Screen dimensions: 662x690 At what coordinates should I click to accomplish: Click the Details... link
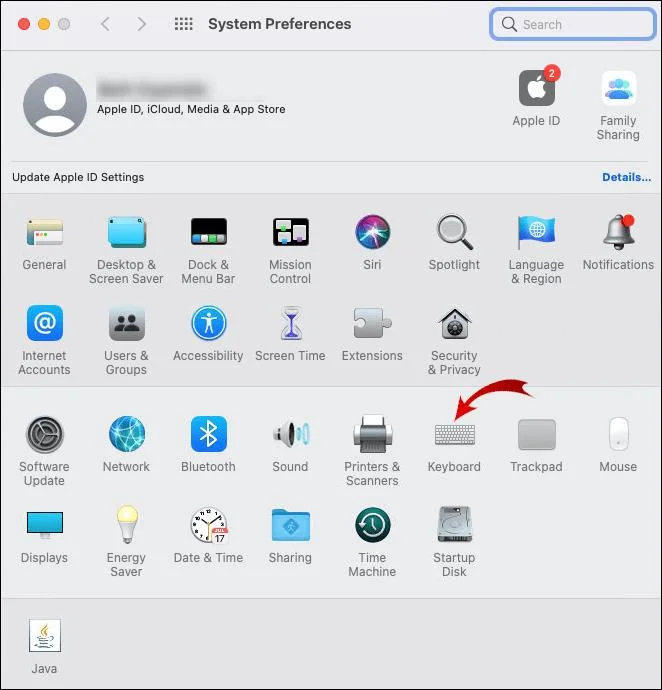point(626,177)
